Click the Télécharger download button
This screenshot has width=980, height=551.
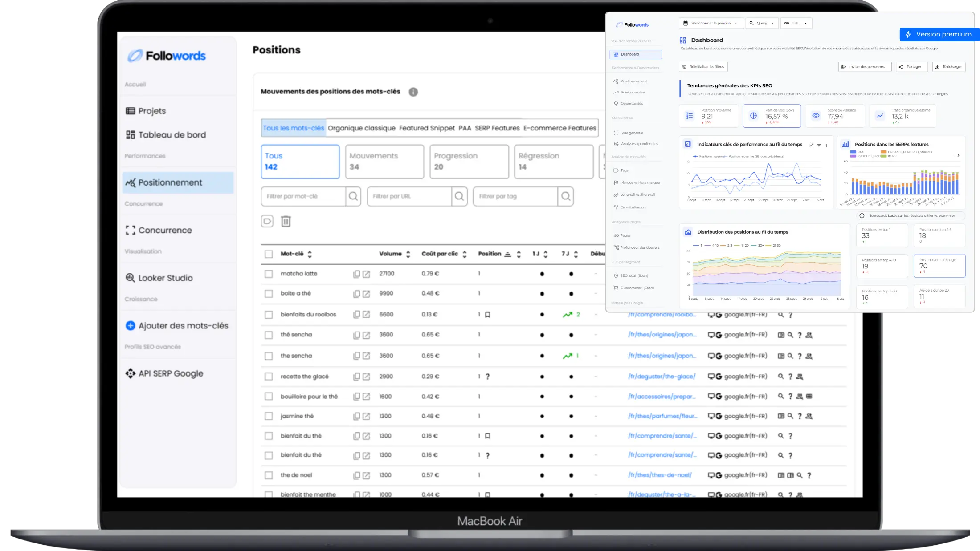[948, 67]
